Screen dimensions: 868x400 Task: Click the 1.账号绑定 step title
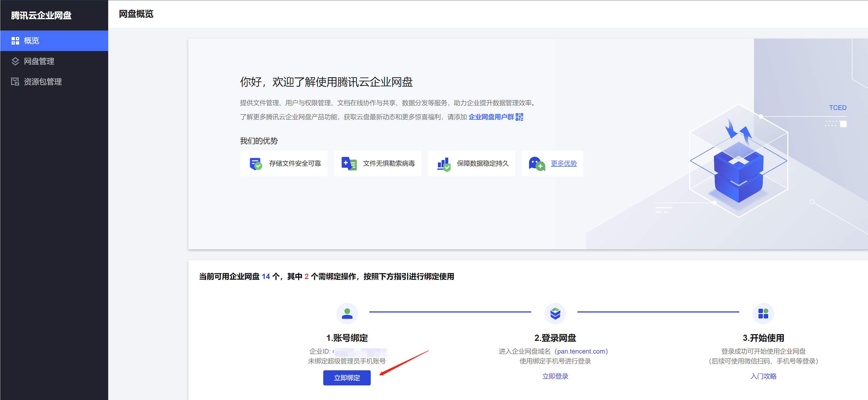click(x=347, y=338)
